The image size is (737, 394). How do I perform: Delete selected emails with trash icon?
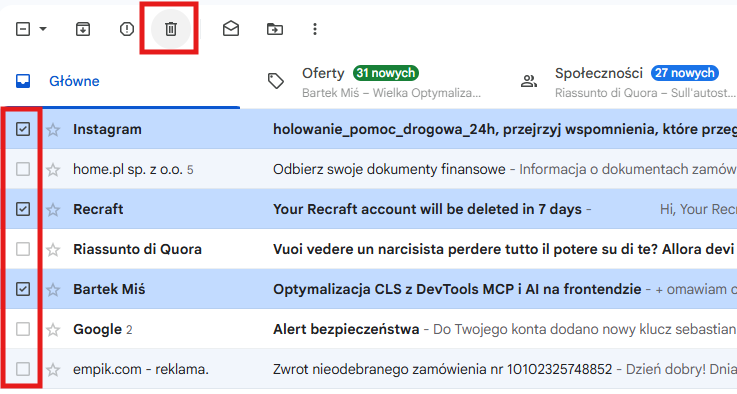point(171,29)
